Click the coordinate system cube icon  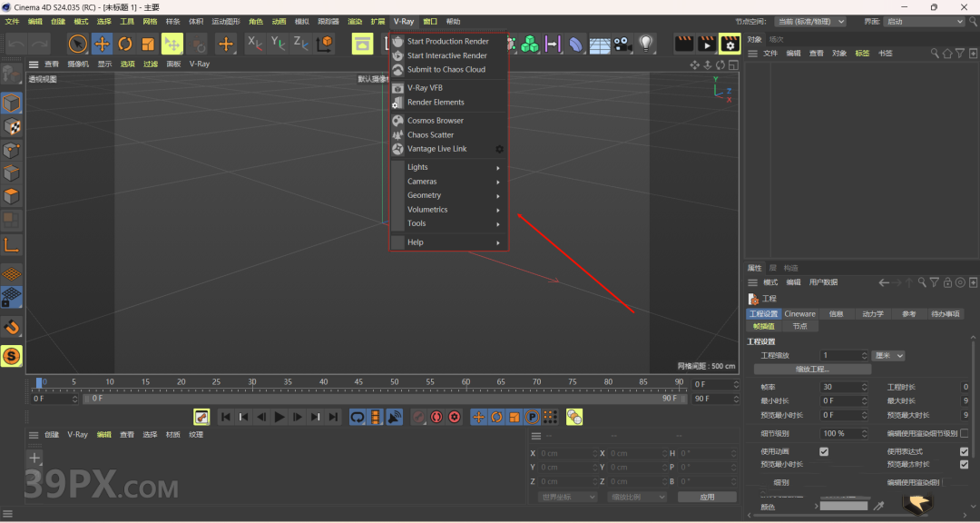pyautogui.click(x=324, y=44)
